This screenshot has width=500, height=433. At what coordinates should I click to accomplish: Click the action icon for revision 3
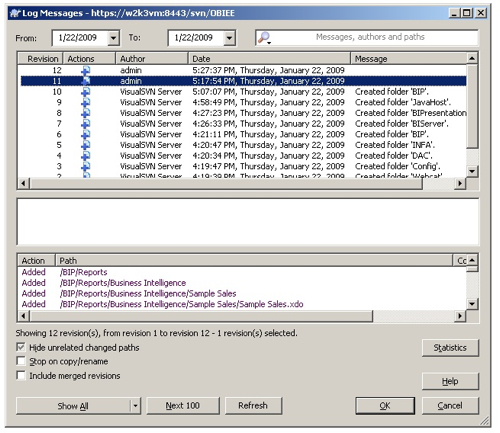86,166
